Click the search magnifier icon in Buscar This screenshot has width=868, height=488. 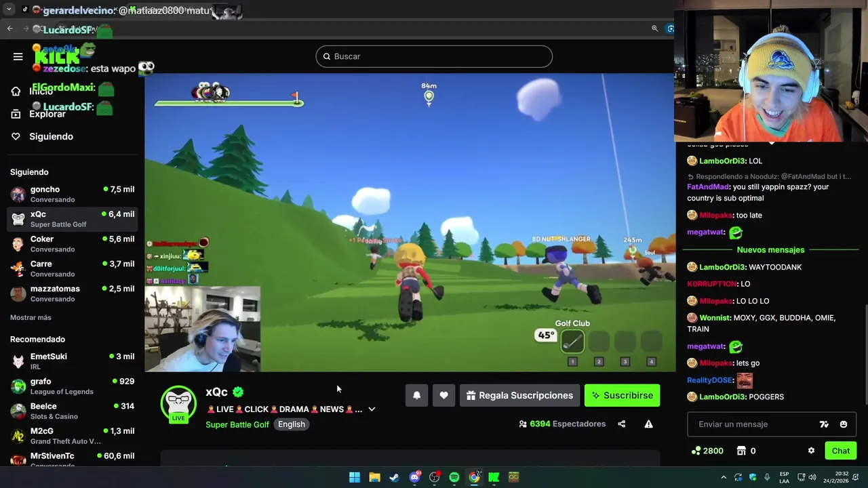(326, 56)
